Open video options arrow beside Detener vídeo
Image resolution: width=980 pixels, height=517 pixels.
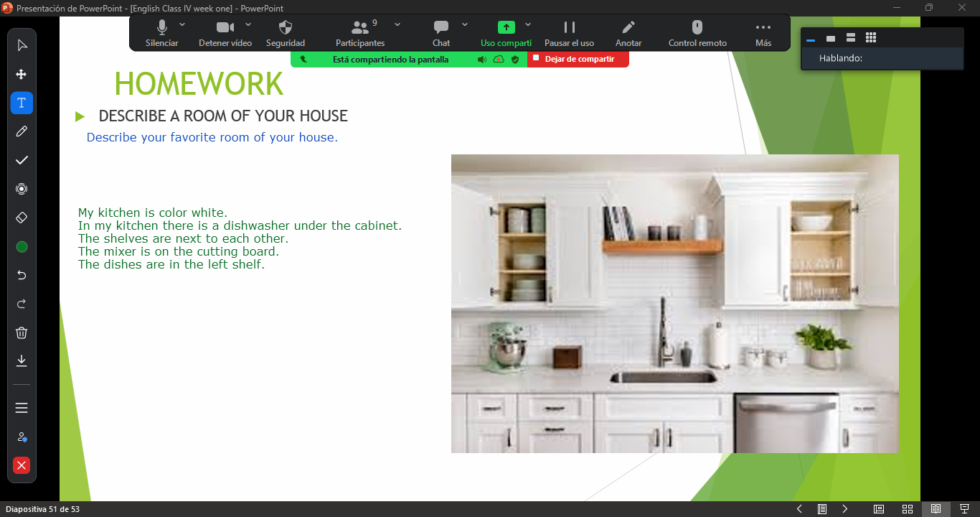click(x=248, y=24)
